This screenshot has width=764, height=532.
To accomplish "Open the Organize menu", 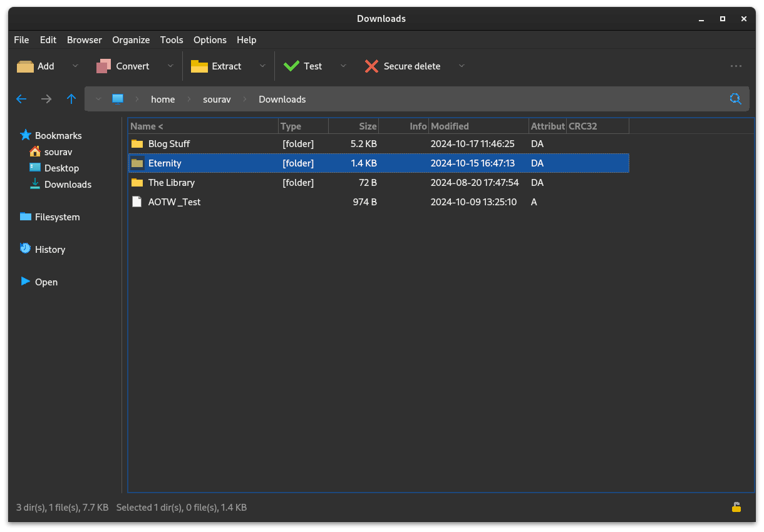I will (x=131, y=39).
